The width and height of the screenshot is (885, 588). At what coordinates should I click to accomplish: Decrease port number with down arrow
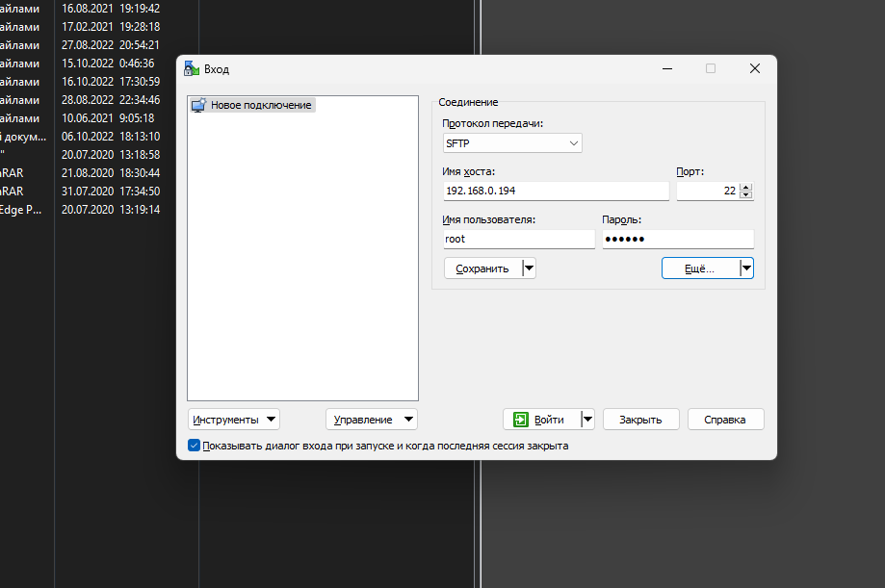click(x=746, y=195)
